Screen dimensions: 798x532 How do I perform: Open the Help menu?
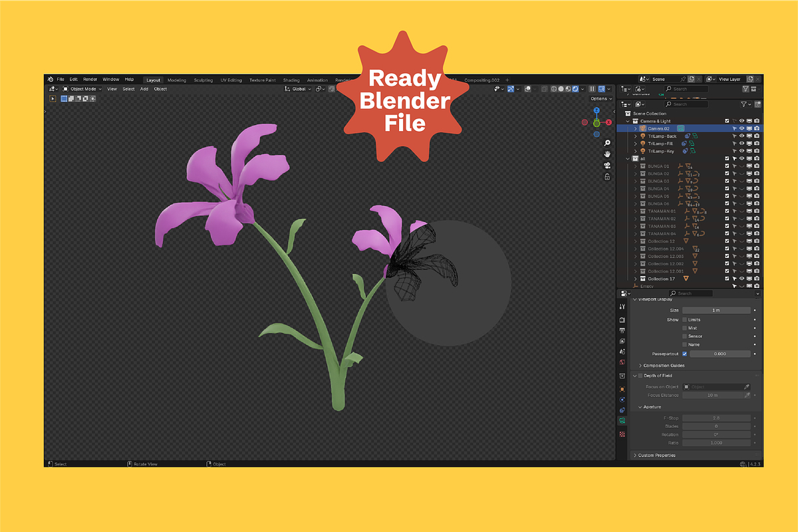pyautogui.click(x=130, y=79)
